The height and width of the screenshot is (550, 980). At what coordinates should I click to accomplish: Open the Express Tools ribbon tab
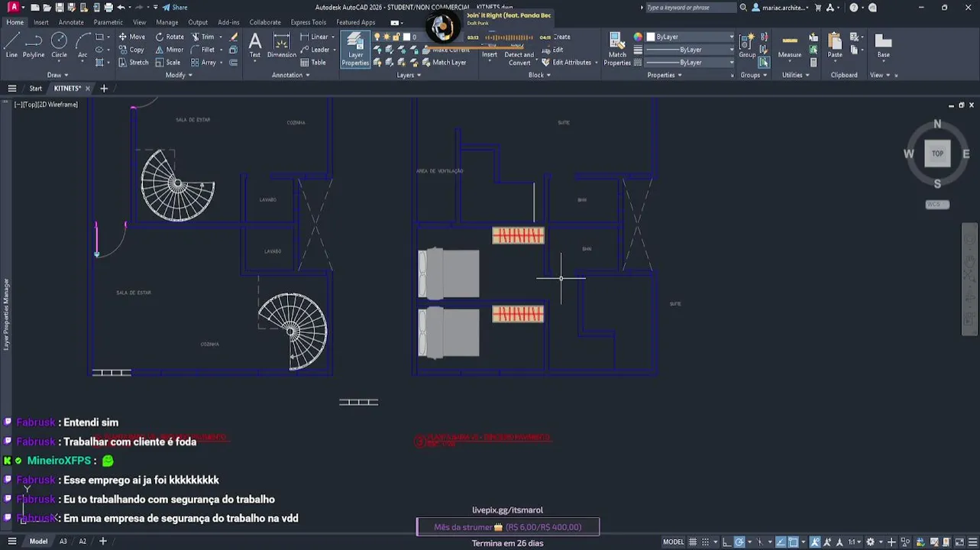[308, 22]
